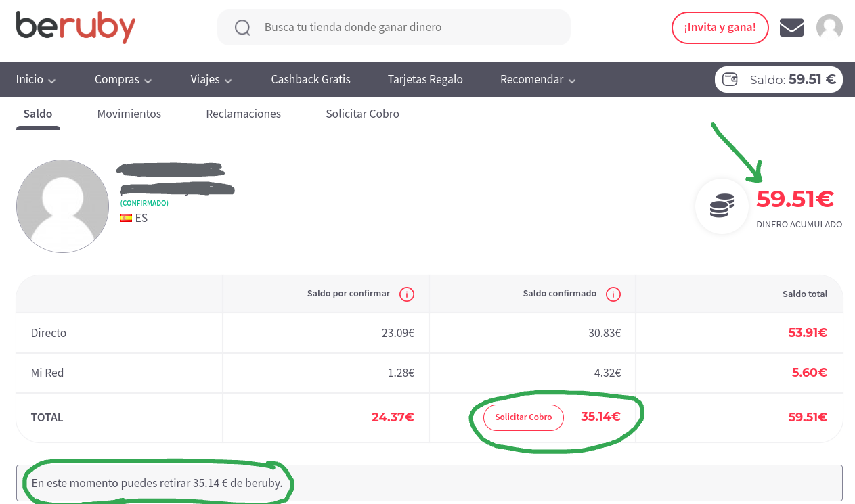Switch to the Movimientos tab
This screenshot has height=504, width=855.
pos(129,114)
